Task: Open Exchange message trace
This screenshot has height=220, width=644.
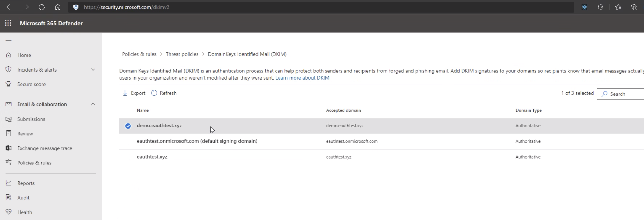Action: pos(45,148)
